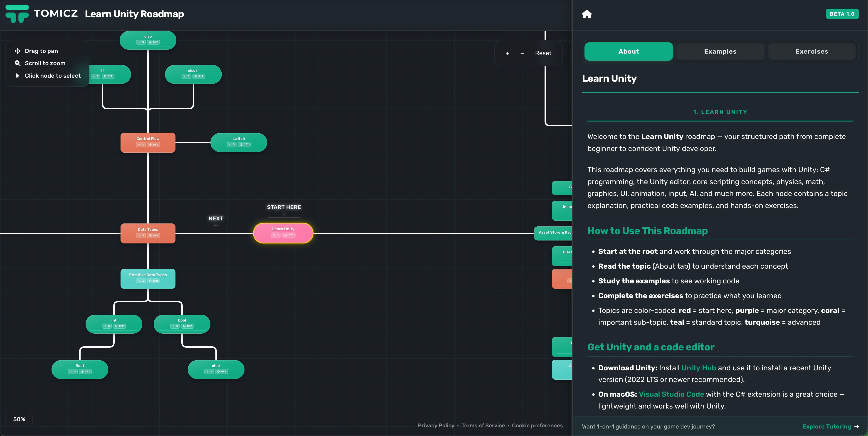Click the Tomicz logo
The width and height of the screenshot is (868, 436).
click(x=42, y=14)
